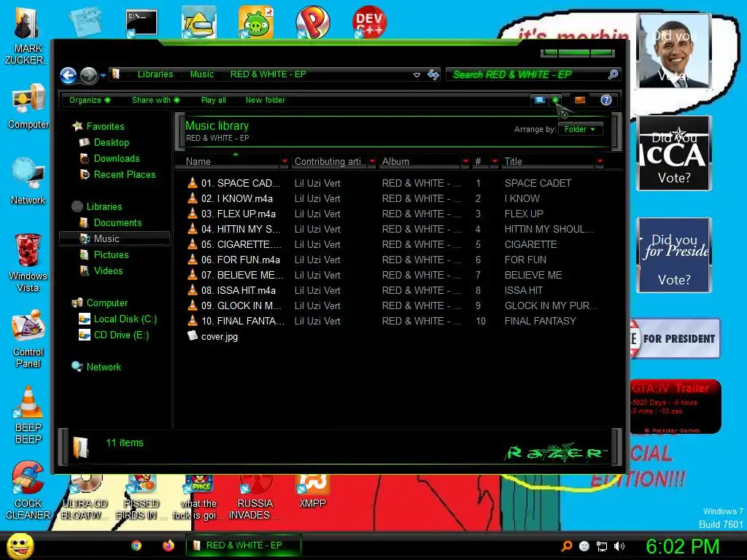
Task: Launch Firefox from the taskbar
Action: coord(169,545)
